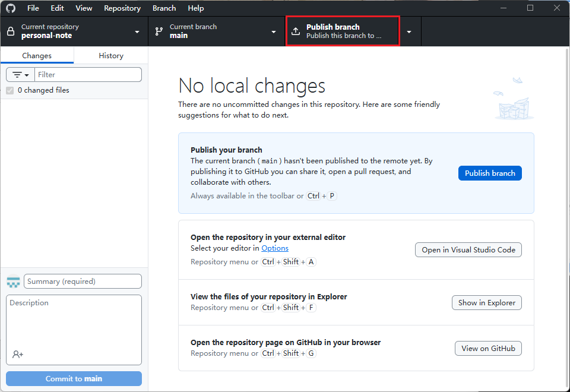Image resolution: width=570 pixels, height=392 pixels.
Task: Click the lock icon beside Current repository
Action: pyautogui.click(x=11, y=31)
